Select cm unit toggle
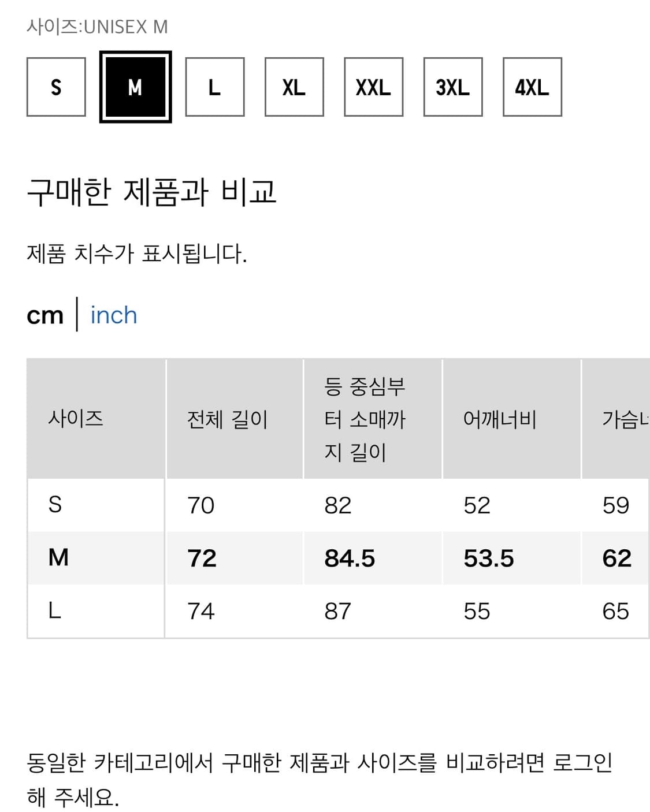The image size is (650, 812). [45, 315]
